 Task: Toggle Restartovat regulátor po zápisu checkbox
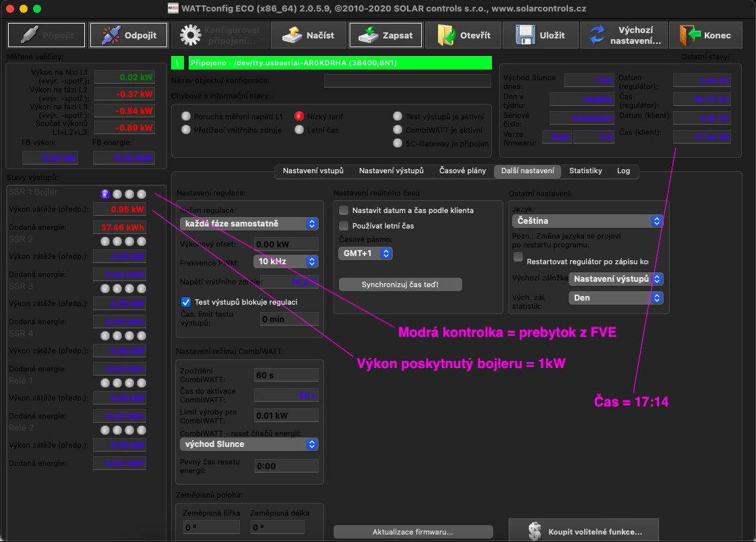click(518, 257)
